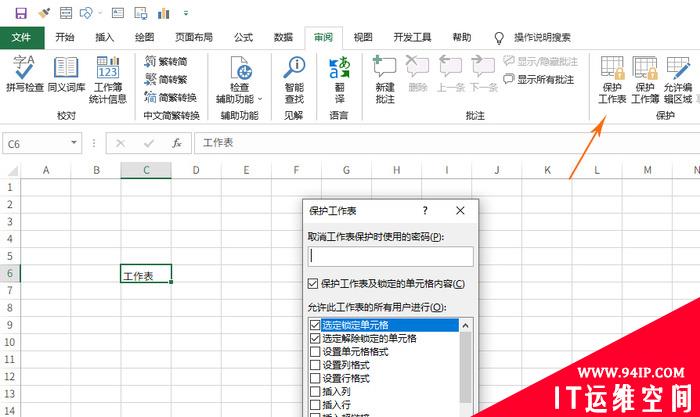Click the permissions list scroll up arrow
Viewport: 700px width, 417px height.
(465, 325)
